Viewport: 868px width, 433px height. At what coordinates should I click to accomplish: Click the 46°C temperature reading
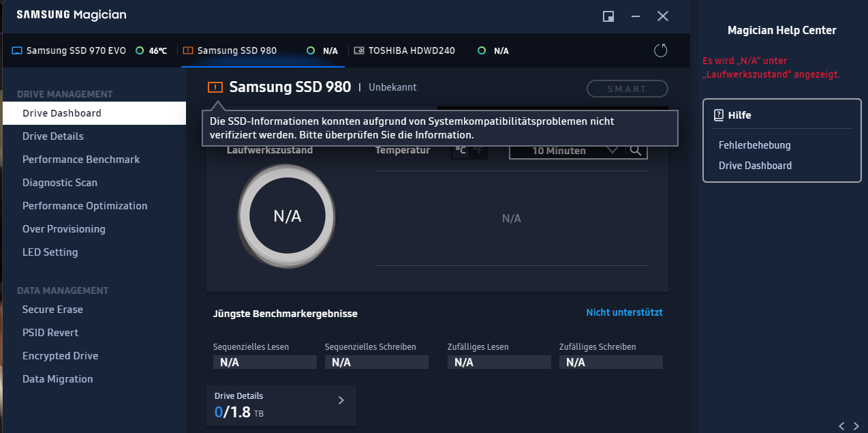point(158,50)
